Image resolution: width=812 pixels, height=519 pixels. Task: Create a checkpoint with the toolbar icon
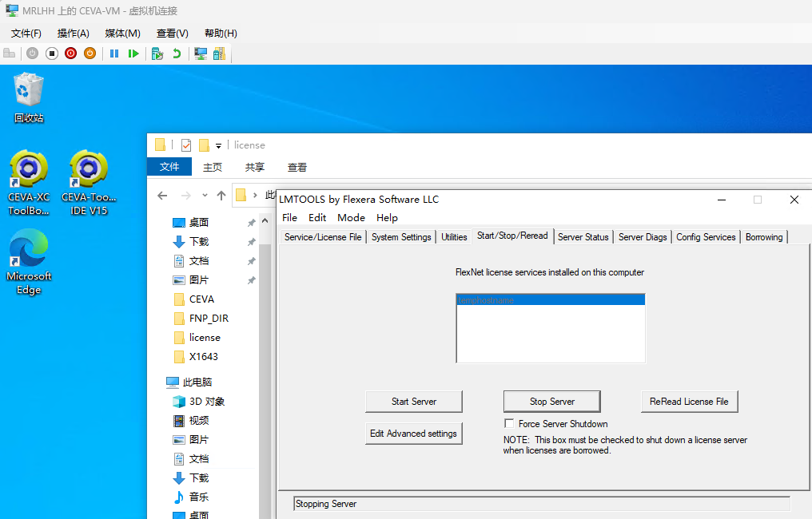(157, 53)
